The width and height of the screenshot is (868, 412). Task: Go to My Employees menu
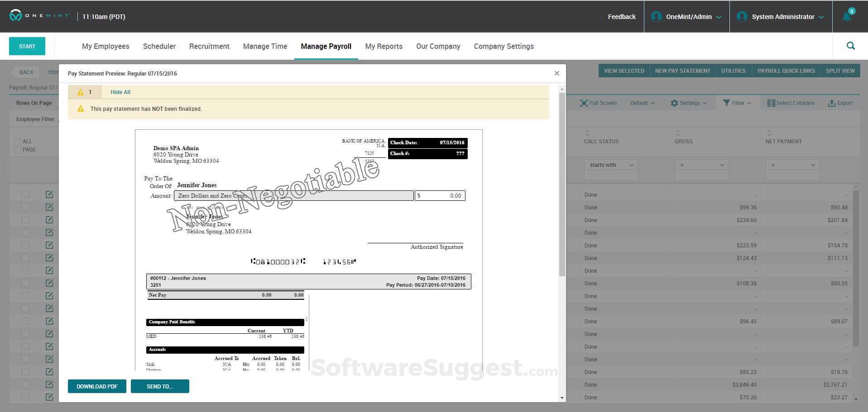coord(106,46)
